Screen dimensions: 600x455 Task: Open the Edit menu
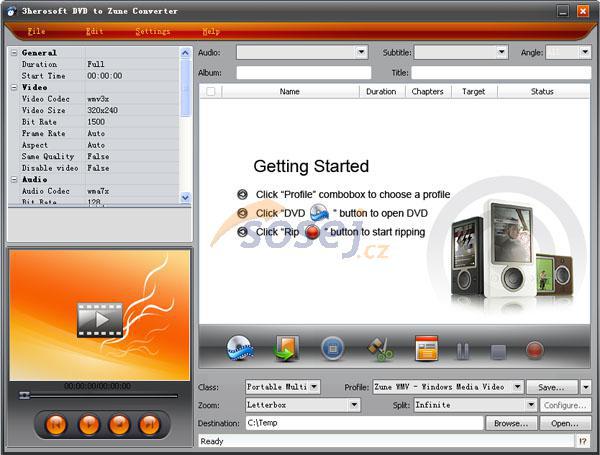click(x=95, y=31)
